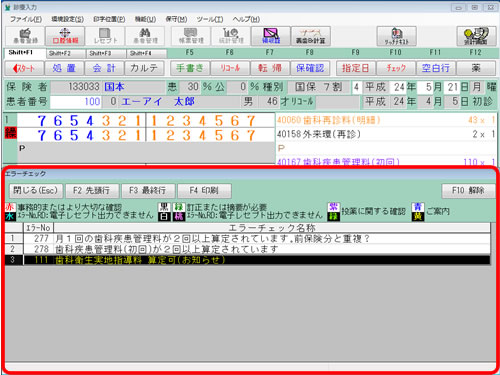
Task: Click the 手書き function button
Action: coord(190,68)
